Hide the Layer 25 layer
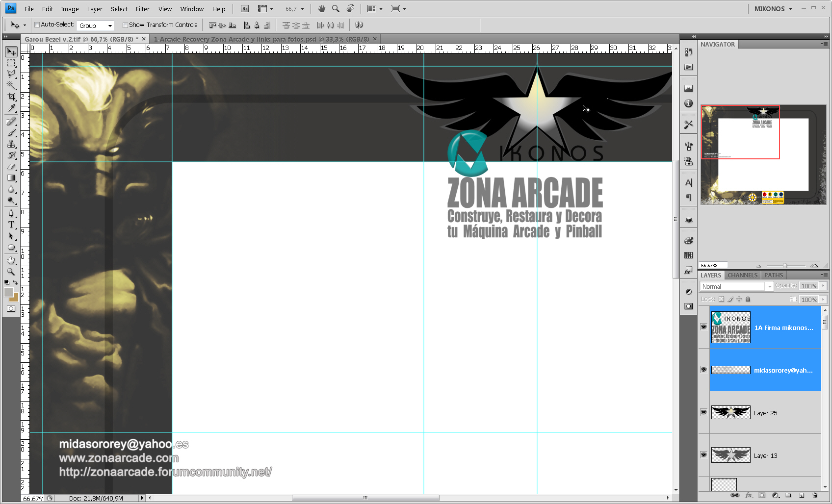This screenshot has width=832, height=504. tap(703, 412)
